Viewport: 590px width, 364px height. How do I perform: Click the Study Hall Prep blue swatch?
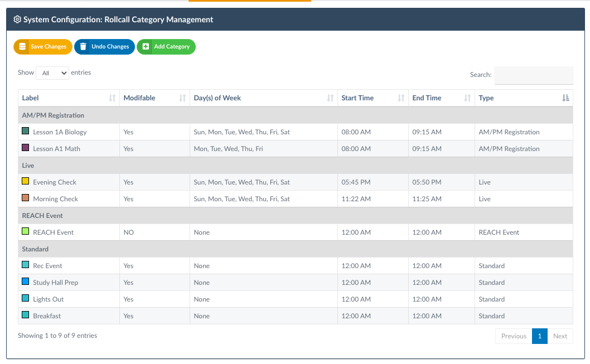tap(26, 282)
